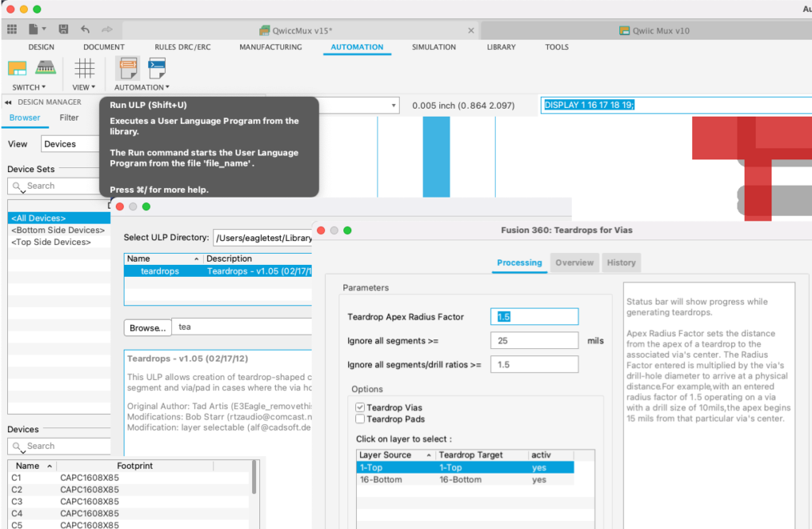Viewport: 812px width, 529px height.
Task: Select <All Devices> in Device Sets
Action: pos(59,218)
